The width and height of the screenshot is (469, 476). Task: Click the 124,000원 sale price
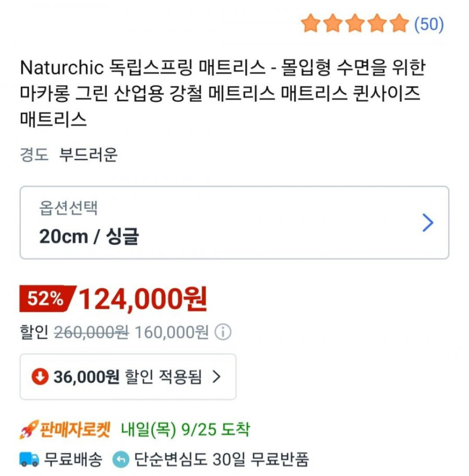[143, 299]
